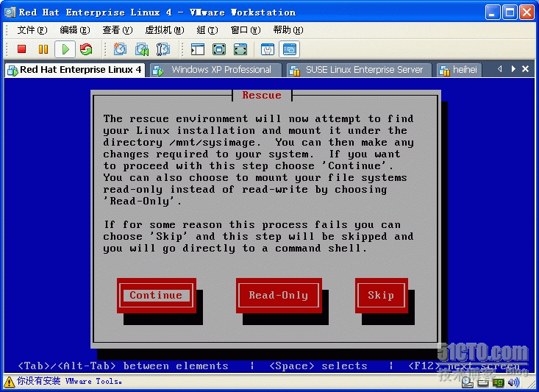Open the 组(T) menu
This screenshot has height=392, width=539.
[207, 30]
